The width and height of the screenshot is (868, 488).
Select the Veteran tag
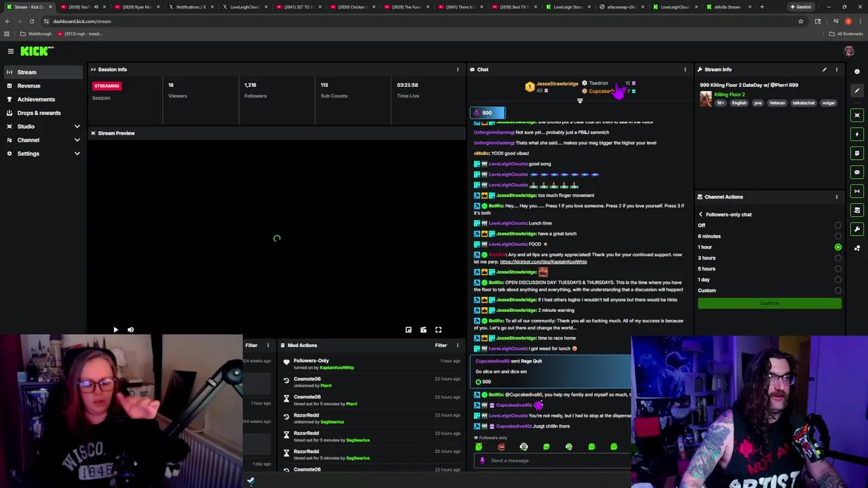777,103
